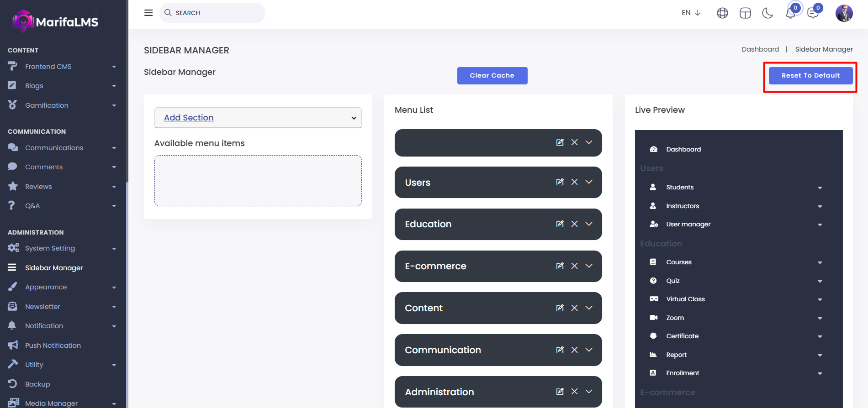This screenshot has width=868, height=408.
Task: Open the notifications bell icon
Action: coord(790,13)
